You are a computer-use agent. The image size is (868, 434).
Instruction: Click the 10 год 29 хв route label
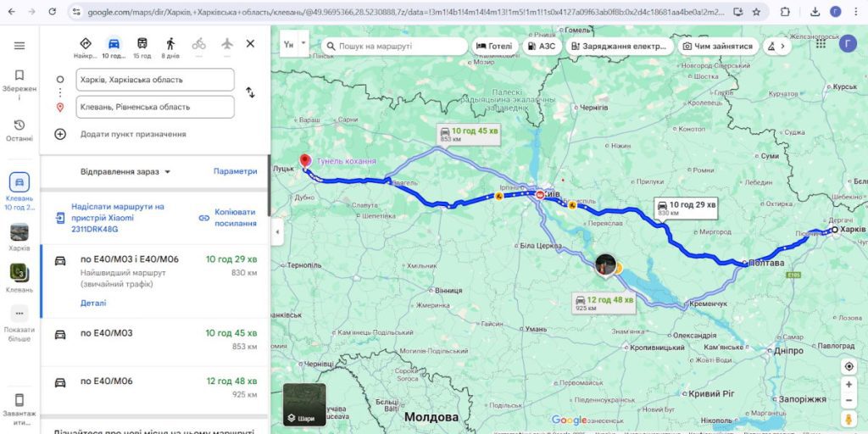687,208
